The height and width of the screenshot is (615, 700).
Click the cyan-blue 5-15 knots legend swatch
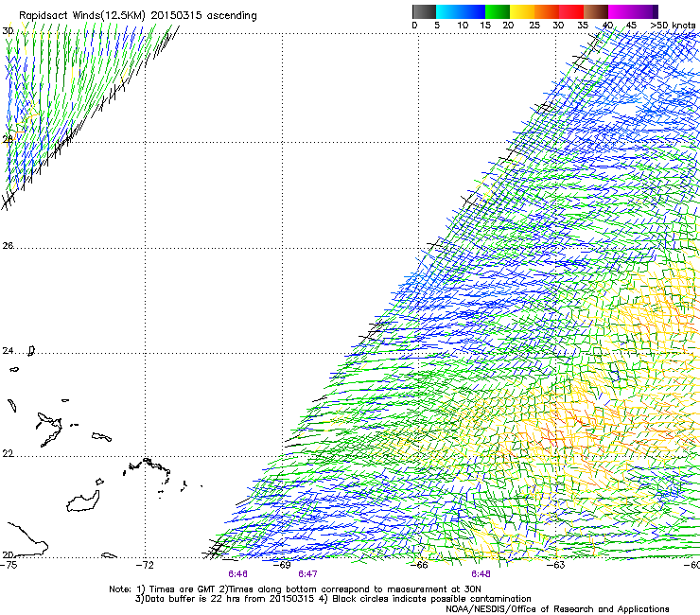coord(461,11)
